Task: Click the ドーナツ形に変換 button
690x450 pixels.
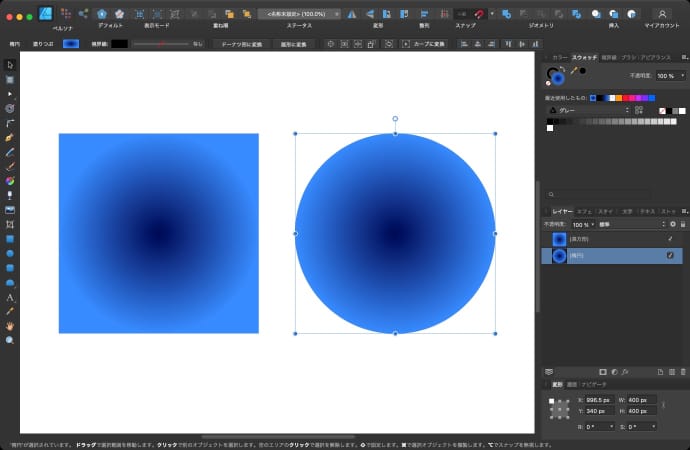Action: (241, 44)
